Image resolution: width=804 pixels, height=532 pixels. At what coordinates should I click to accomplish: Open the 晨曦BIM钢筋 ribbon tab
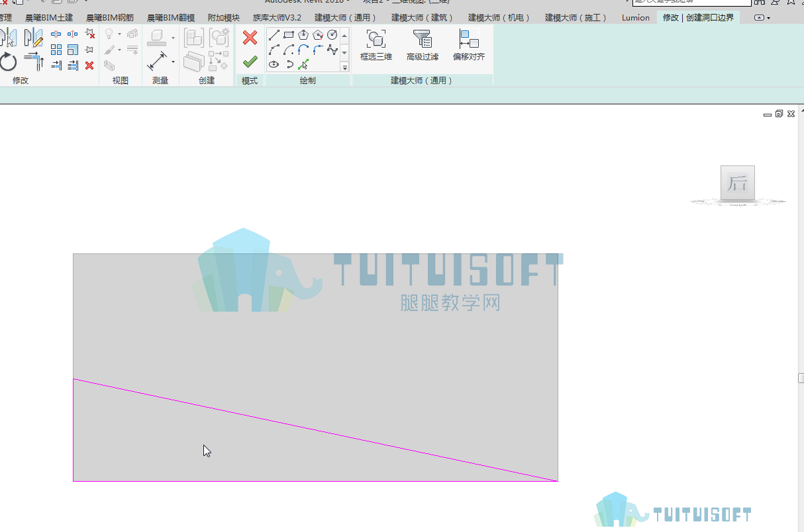[x=110, y=18]
